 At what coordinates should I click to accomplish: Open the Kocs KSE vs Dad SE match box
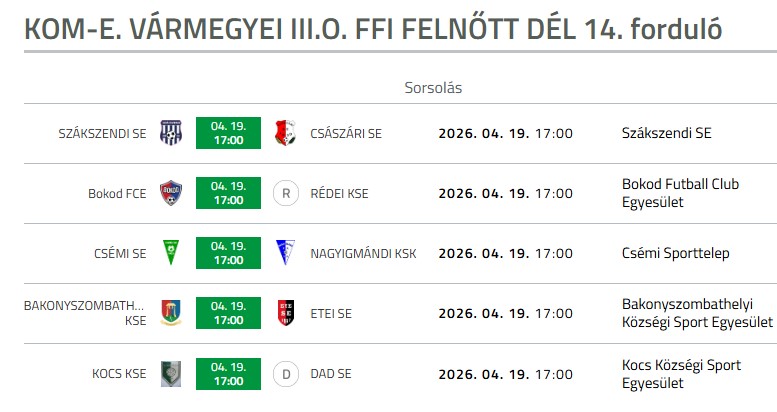click(228, 373)
